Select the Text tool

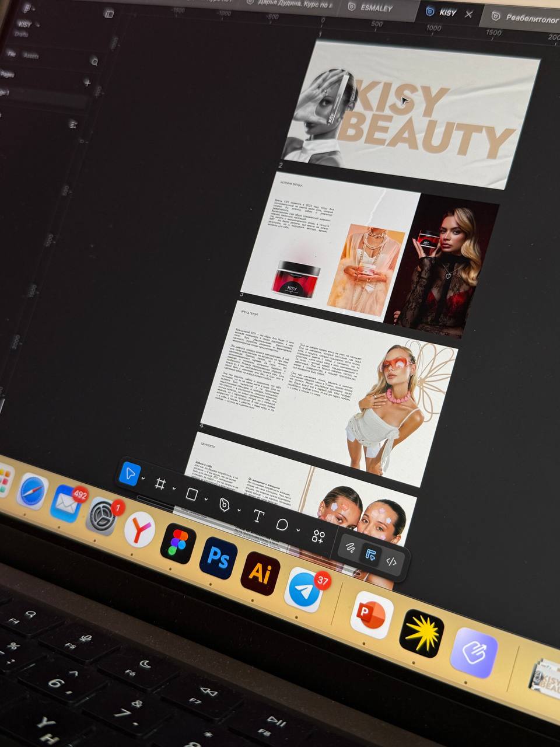(x=258, y=516)
